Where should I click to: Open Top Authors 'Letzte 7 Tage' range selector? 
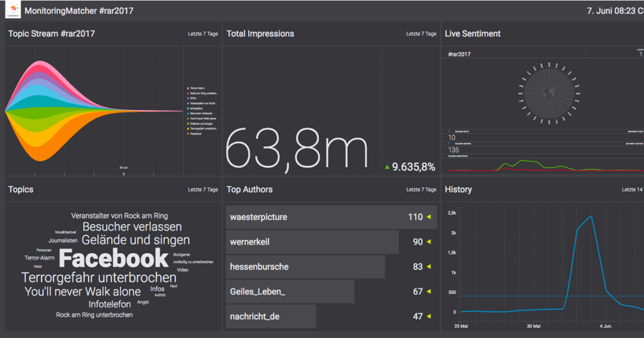[421, 190]
